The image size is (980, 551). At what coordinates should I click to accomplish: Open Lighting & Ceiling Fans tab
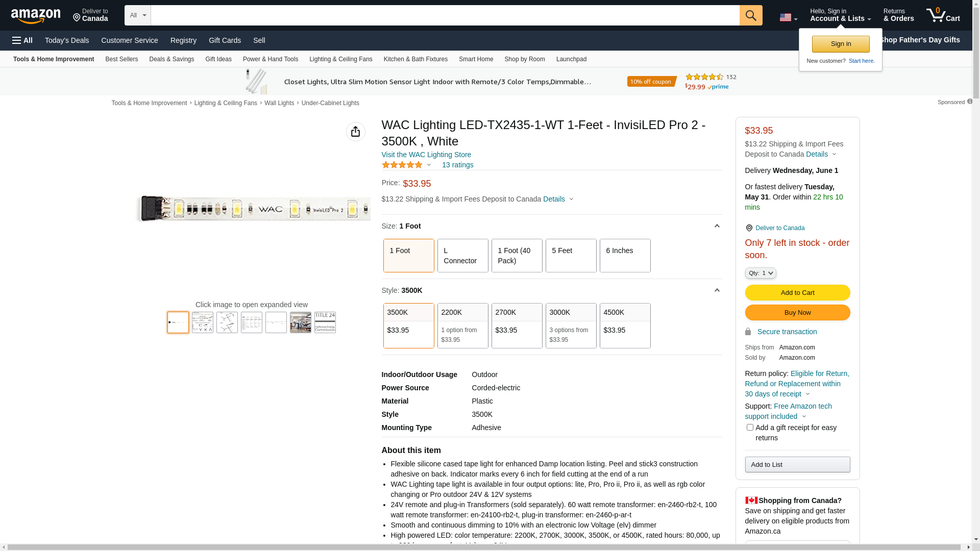click(x=340, y=59)
